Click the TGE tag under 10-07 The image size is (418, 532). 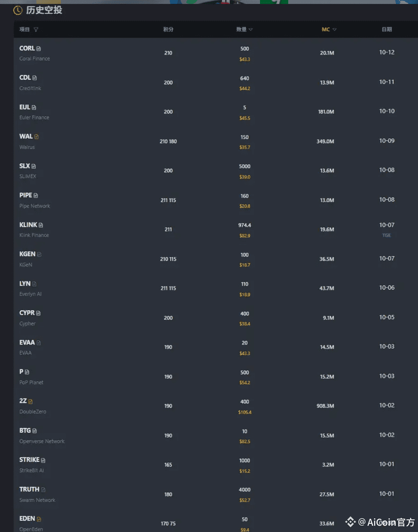387,235
